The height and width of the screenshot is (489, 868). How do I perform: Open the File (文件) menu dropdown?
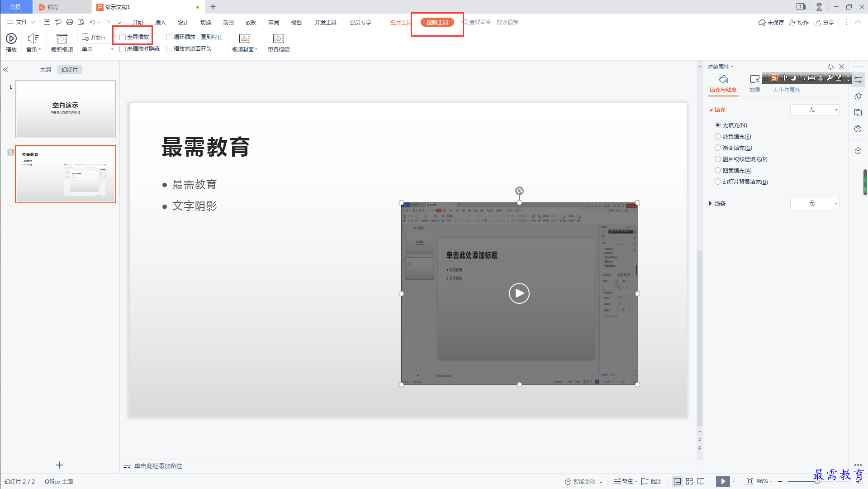click(x=21, y=22)
